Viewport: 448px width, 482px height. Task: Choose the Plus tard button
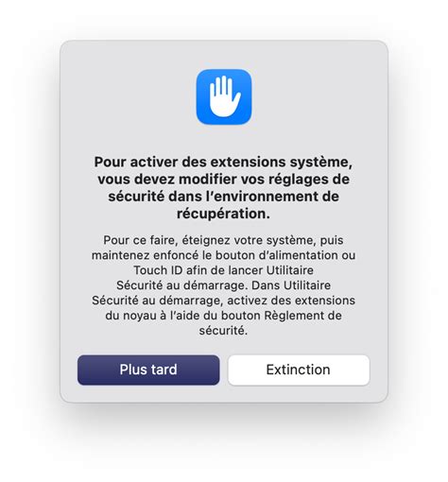tap(148, 370)
